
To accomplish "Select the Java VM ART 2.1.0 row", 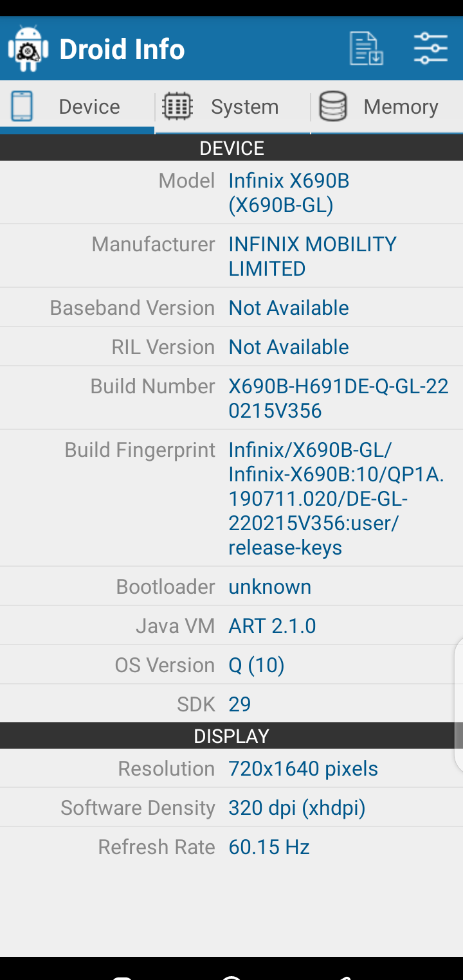I will (x=232, y=626).
